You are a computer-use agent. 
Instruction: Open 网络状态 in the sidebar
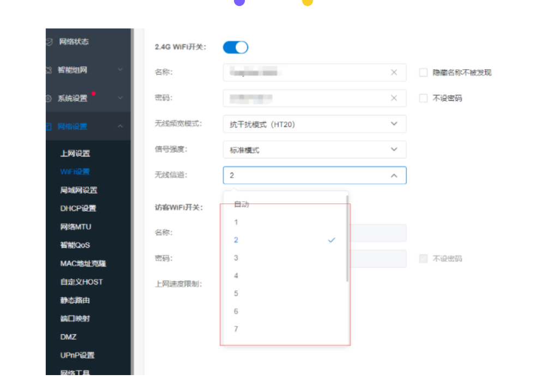88,42
